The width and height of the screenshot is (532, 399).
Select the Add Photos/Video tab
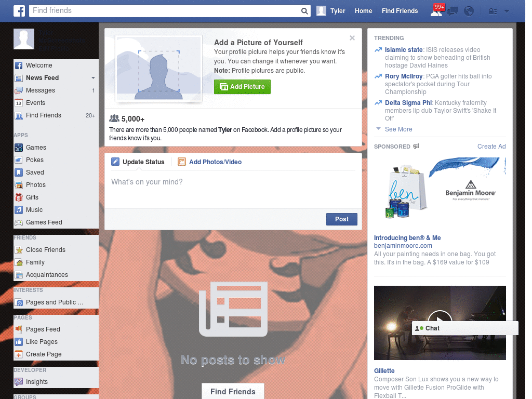(210, 162)
